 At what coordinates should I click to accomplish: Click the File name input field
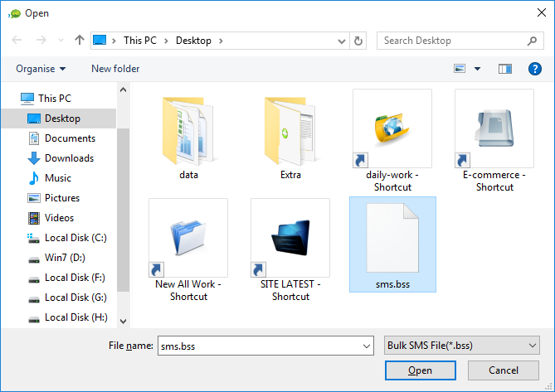pyautogui.click(x=260, y=346)
